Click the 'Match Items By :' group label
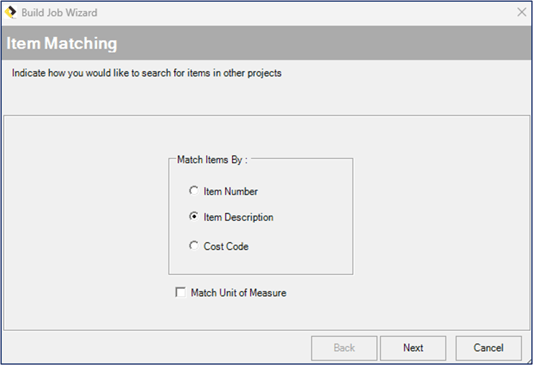The height and width of the screenshot is (365, 533). point(212,160)
